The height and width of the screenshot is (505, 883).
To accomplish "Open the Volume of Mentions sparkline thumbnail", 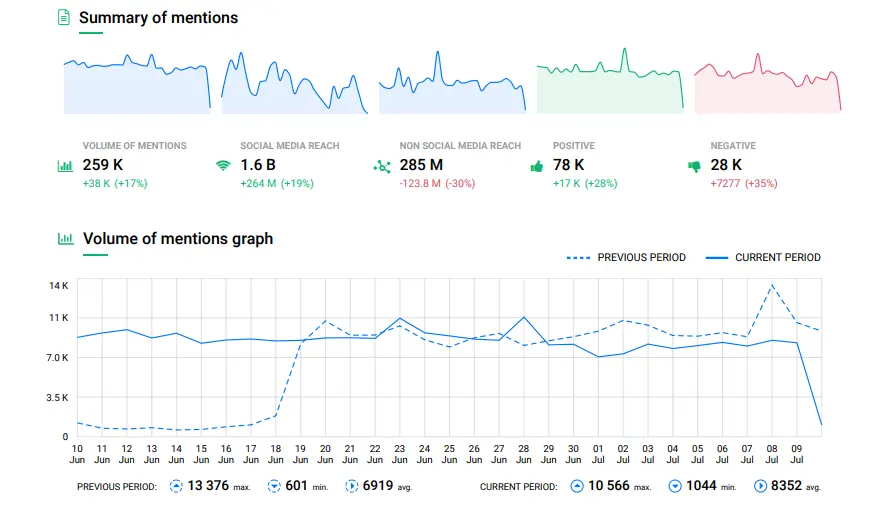I will coord(136,84).
